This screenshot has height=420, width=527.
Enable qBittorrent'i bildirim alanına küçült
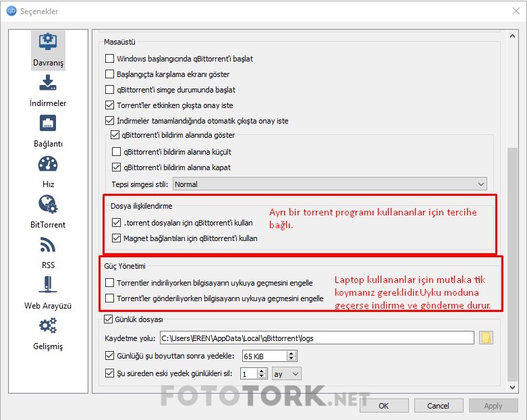coord(116,152)
